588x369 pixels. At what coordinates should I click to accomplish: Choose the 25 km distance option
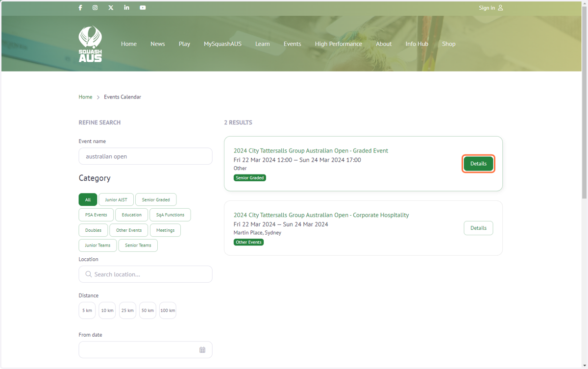tap(127, 310)
